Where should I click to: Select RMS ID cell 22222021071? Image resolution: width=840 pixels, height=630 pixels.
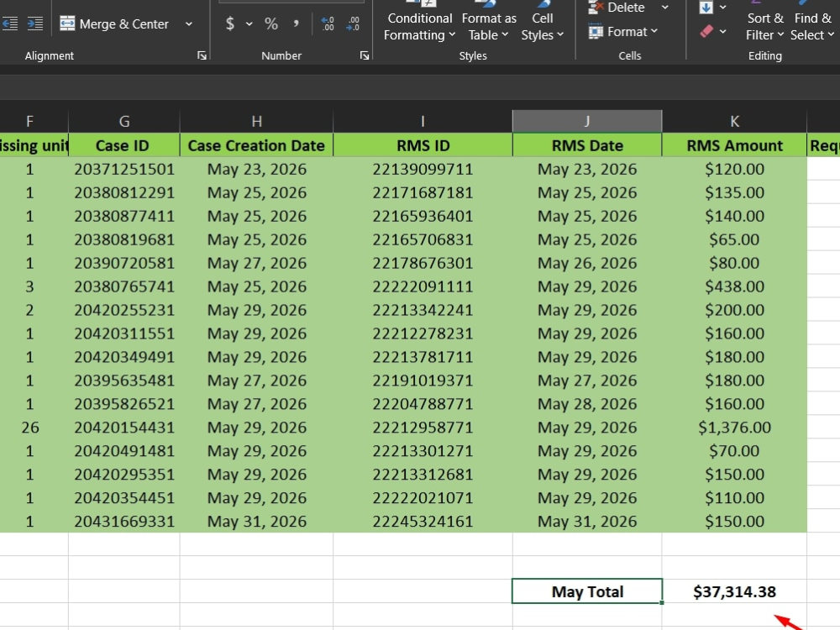pos(423,498)
